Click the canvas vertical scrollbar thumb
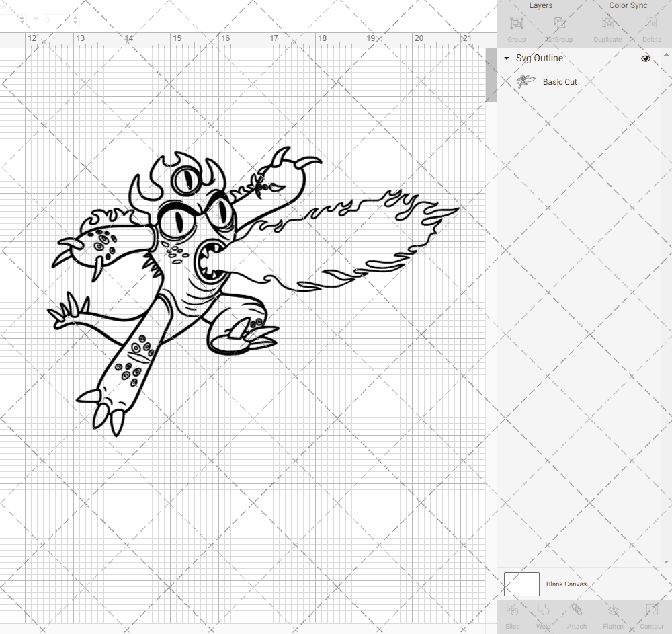This screenshot has width=672, height=634. coord(491,75)
